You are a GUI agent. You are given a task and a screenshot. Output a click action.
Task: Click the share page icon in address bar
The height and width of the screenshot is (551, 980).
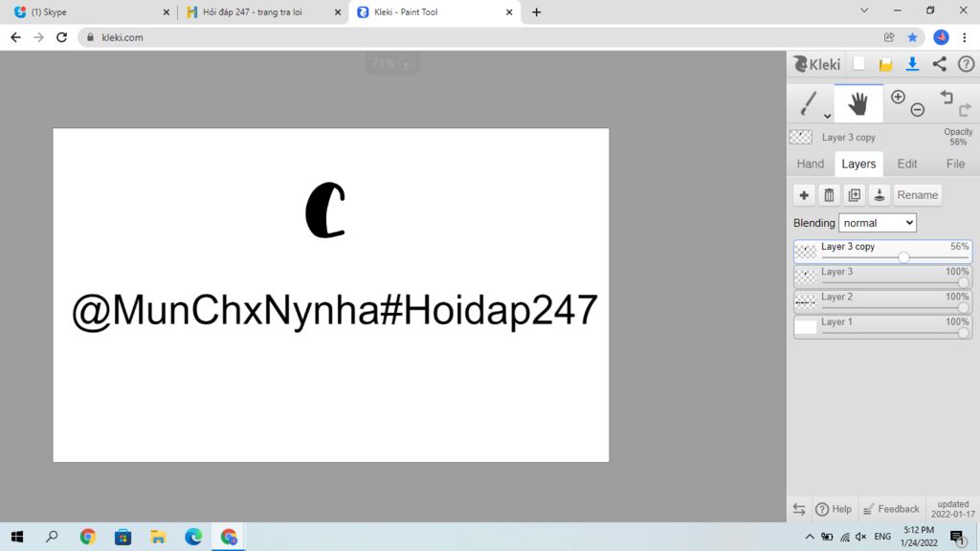pyautogui.click(x=889, y=37)
